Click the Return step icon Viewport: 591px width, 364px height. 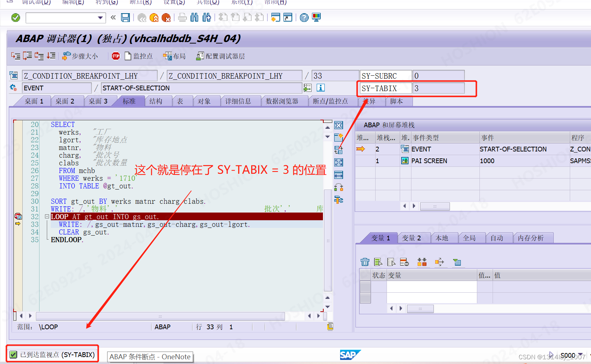39,56
